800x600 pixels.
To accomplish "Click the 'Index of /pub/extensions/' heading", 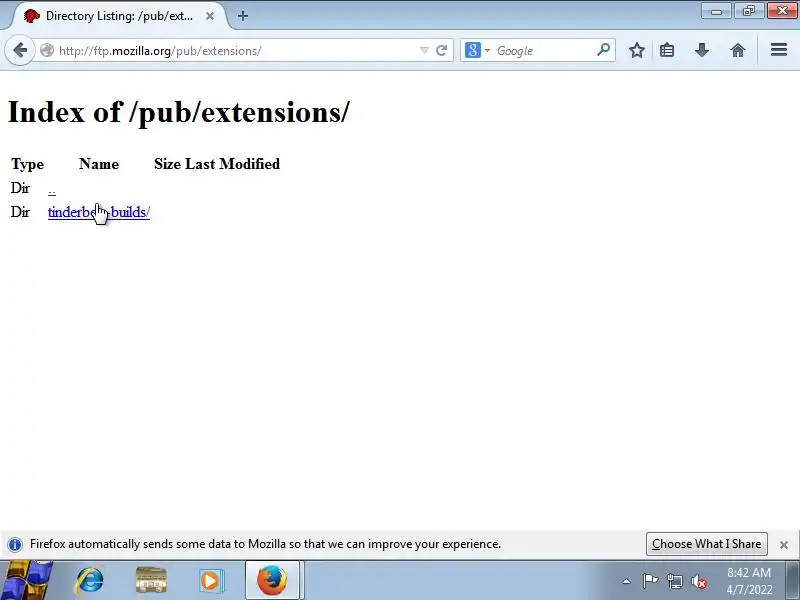I will pos(179,112).
